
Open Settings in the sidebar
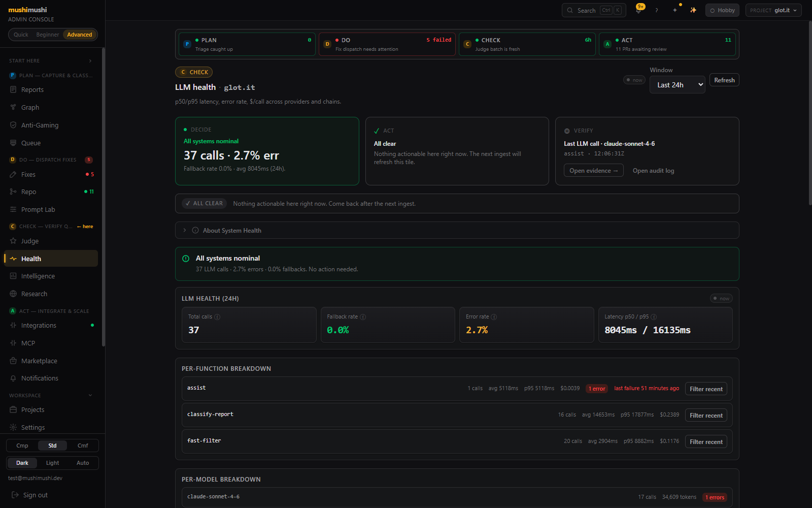click(x=51, y=427)
